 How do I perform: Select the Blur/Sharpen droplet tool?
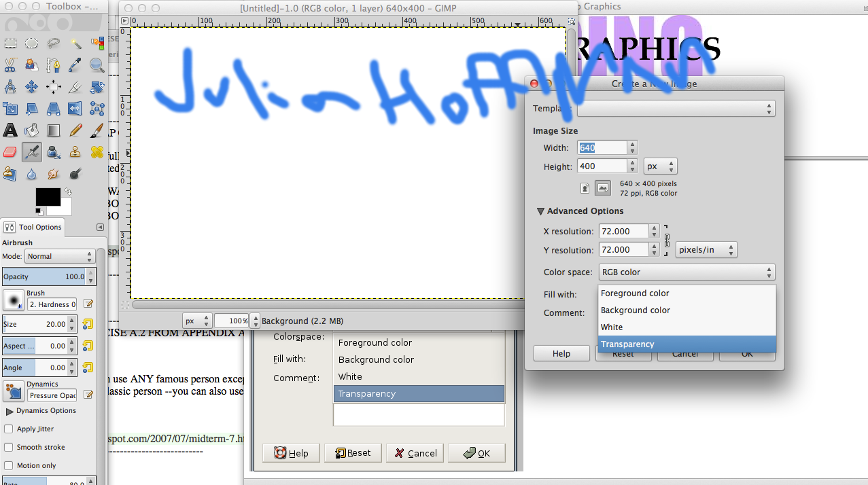click(x=31, y=174)
